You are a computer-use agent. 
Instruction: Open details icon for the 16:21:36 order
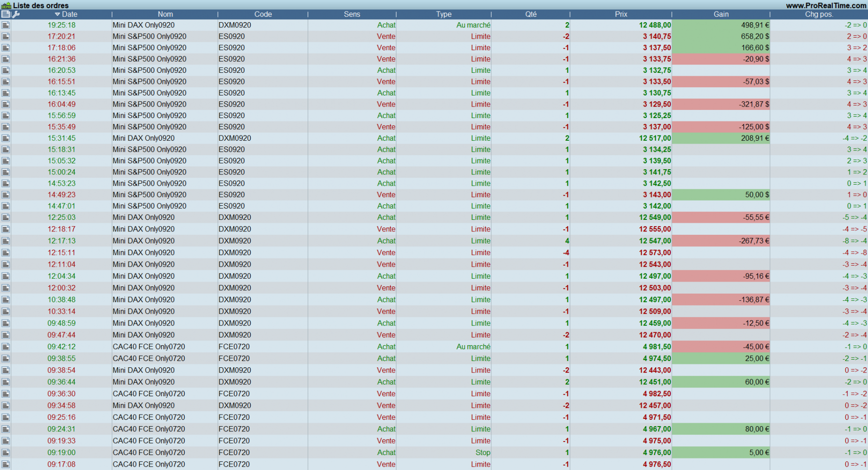[x=6, y=59]
